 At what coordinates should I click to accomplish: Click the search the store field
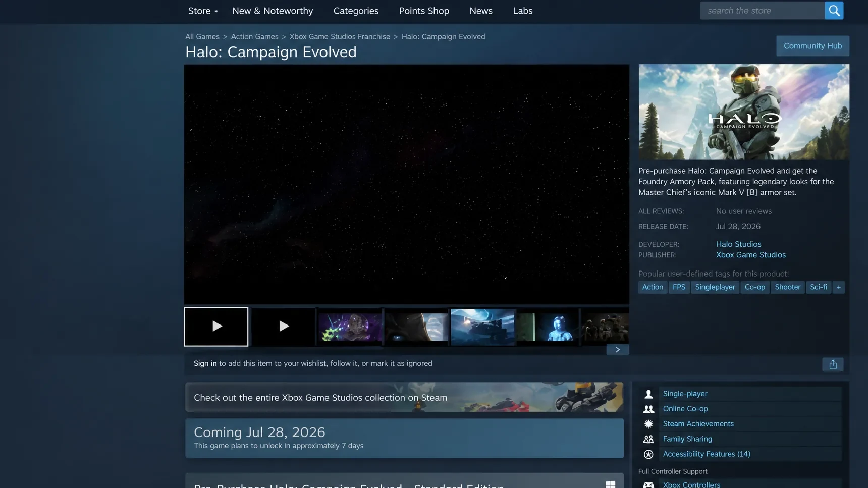(763, 10)
